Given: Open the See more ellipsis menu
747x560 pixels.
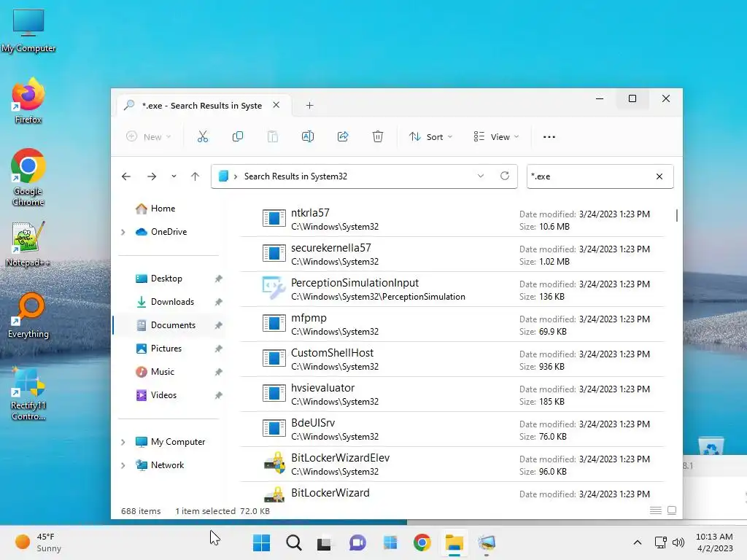Looking at the screenshot, I should pos(549,136).
